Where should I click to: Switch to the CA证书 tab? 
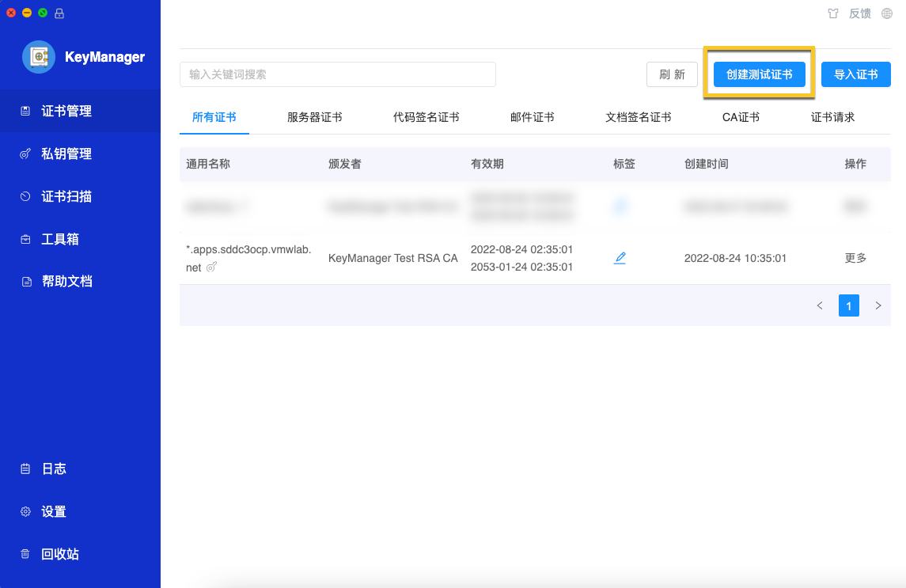pos(741,117)
